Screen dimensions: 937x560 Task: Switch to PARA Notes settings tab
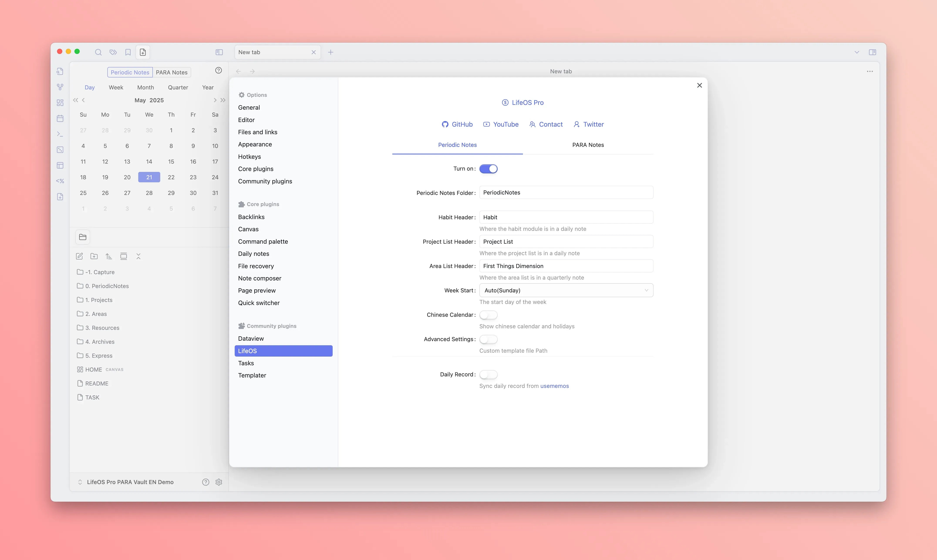click(588, 145)
